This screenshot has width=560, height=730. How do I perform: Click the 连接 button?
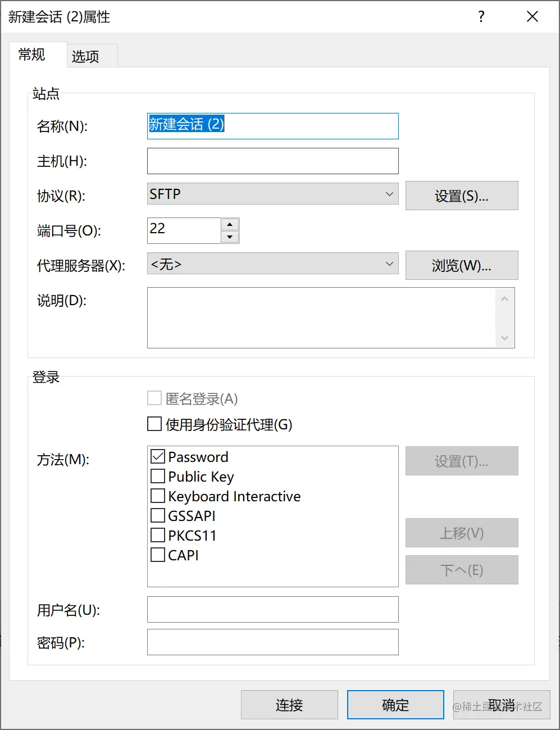(x=289, y=705)
